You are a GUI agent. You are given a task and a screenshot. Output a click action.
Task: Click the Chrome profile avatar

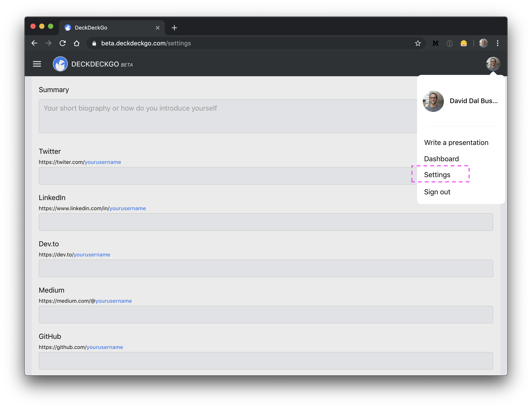[483, 43]
